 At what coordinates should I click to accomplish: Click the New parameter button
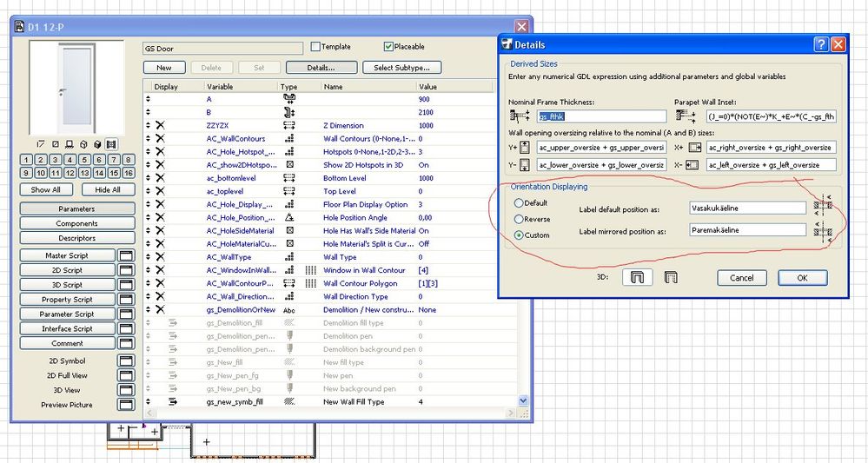click(x=164, y=68)
